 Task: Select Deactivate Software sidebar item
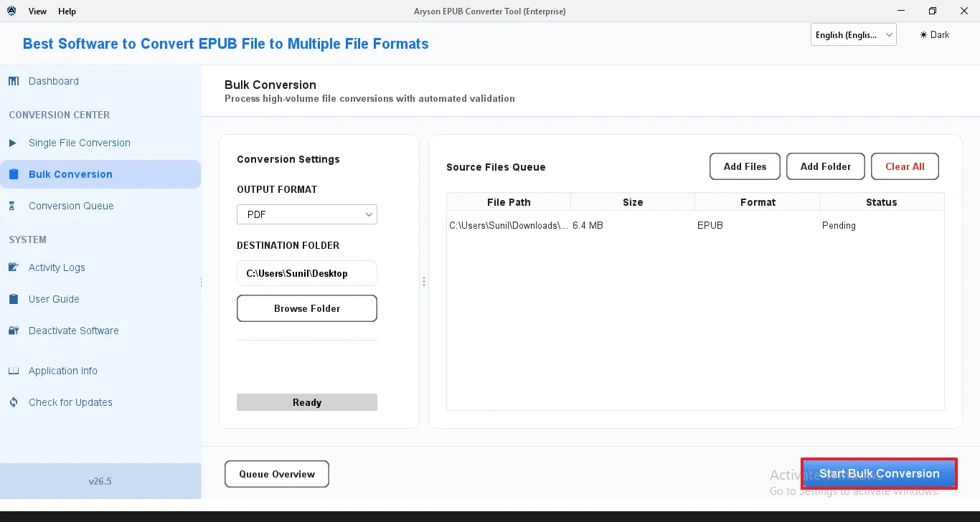point(100,331)
